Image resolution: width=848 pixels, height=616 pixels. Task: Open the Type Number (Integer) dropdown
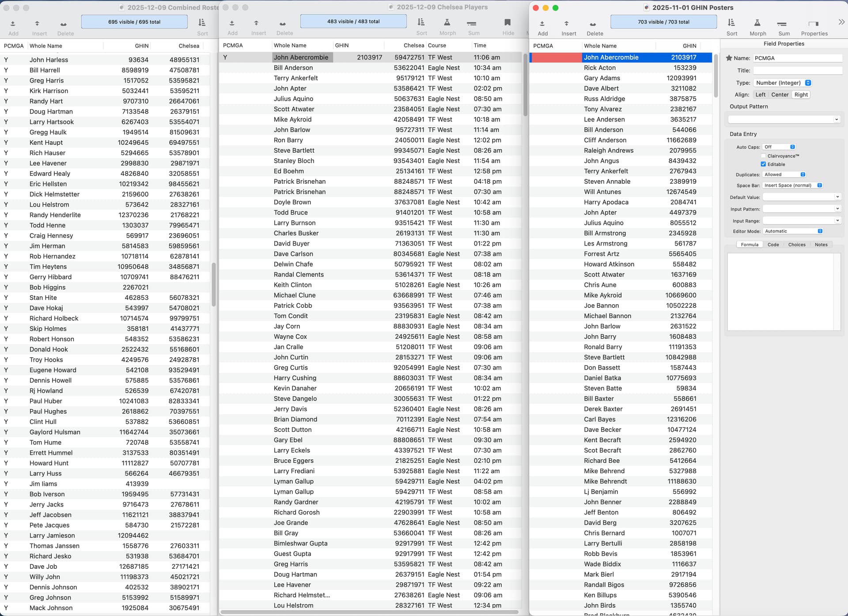click(x=783, y=83)
